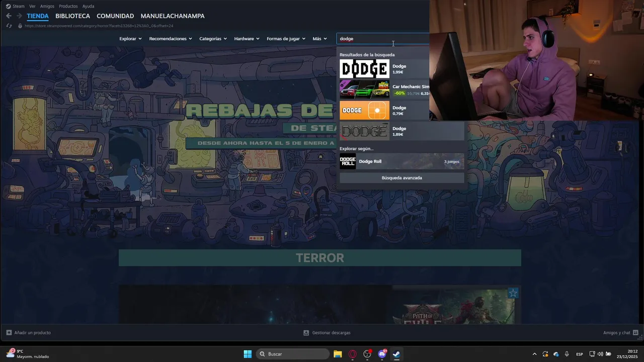Open the Hardware dropdown
The height and width of the screenshot is (362, 644).
point(247,39)
